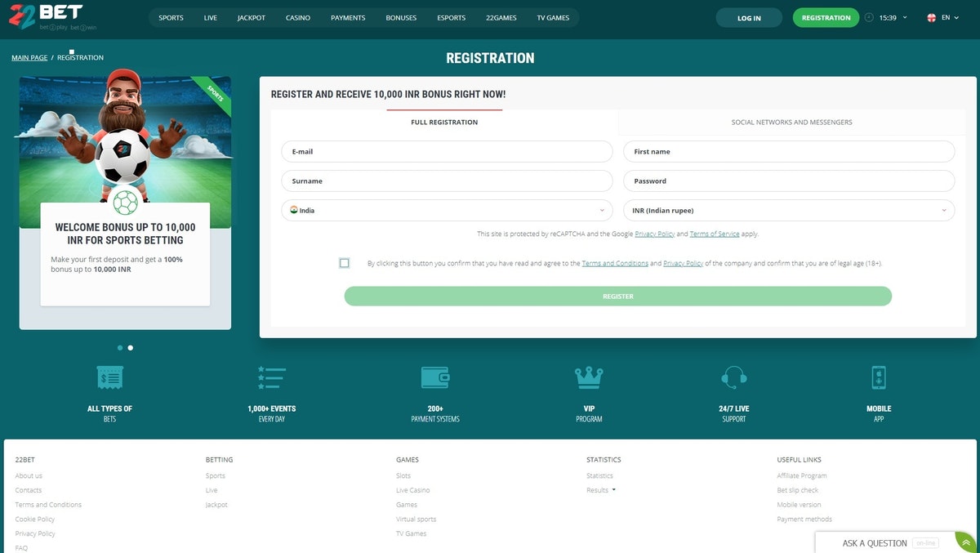Open the Google Terms of Service link

pos(715,234)
